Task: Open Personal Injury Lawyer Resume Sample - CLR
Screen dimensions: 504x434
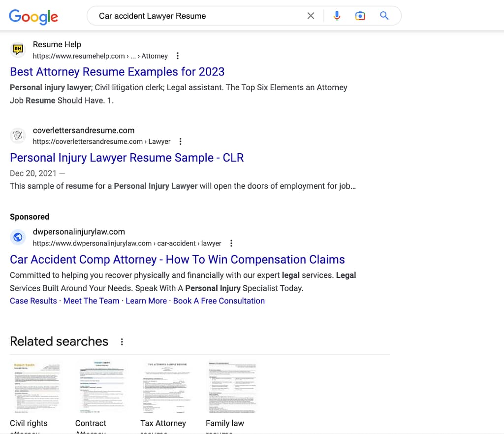Action: (126, 158)
